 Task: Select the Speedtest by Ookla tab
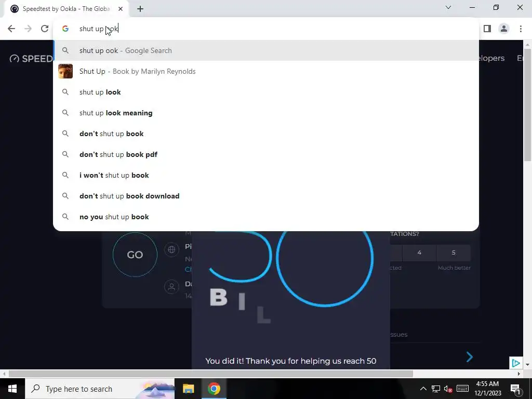[66, 9]
